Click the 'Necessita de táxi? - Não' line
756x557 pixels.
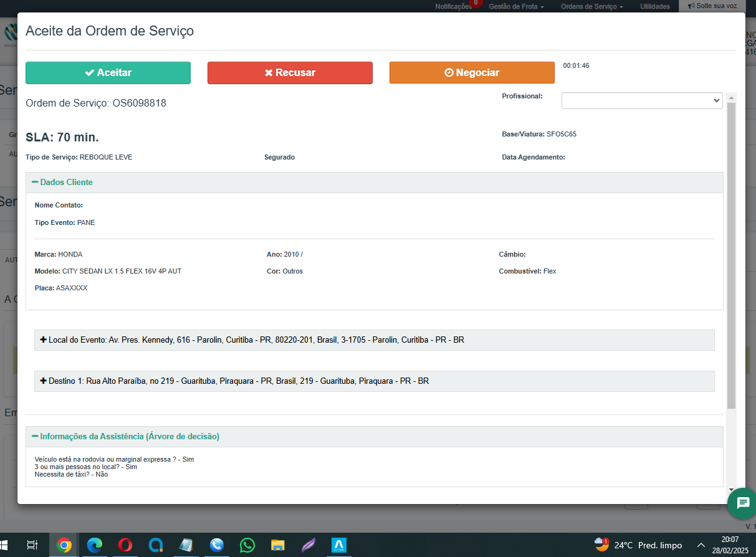tap(71, 474)
